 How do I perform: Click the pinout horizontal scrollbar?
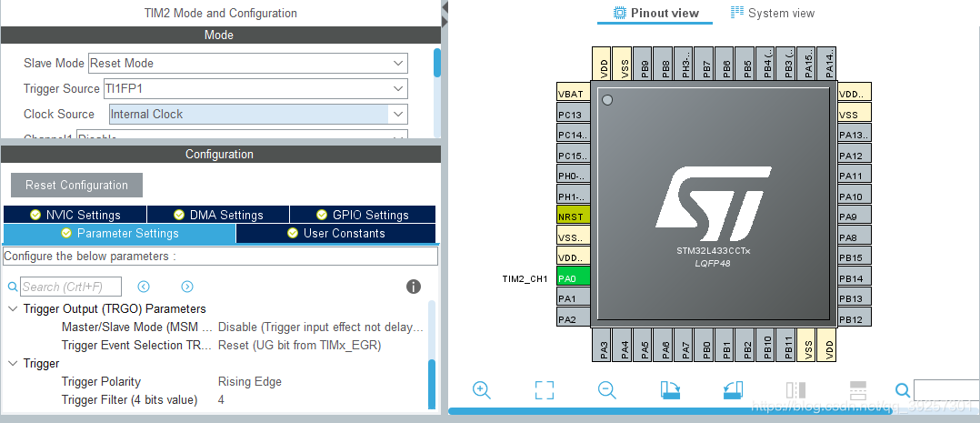click(x=671, y=411)
